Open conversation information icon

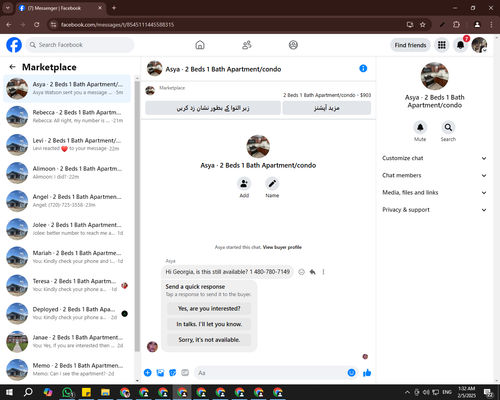pyautogui.click(x=363, y=69)
